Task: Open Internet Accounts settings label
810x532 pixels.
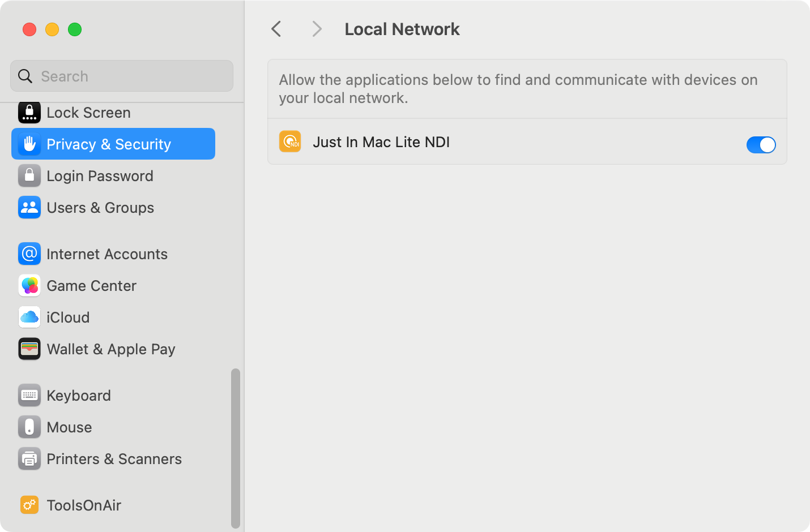Action: pos(107,254)
